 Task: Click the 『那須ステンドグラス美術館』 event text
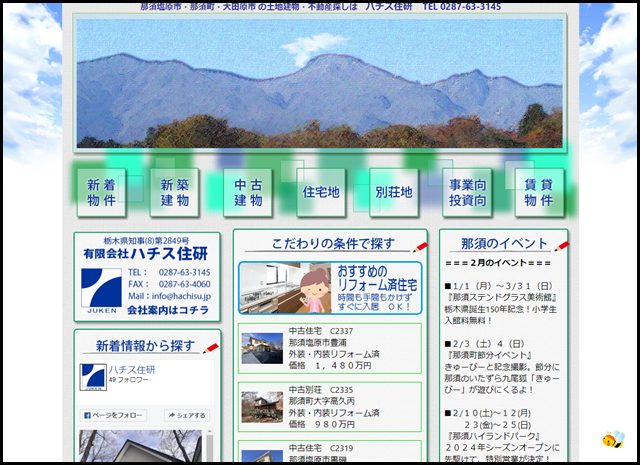[x=502, y=297]
